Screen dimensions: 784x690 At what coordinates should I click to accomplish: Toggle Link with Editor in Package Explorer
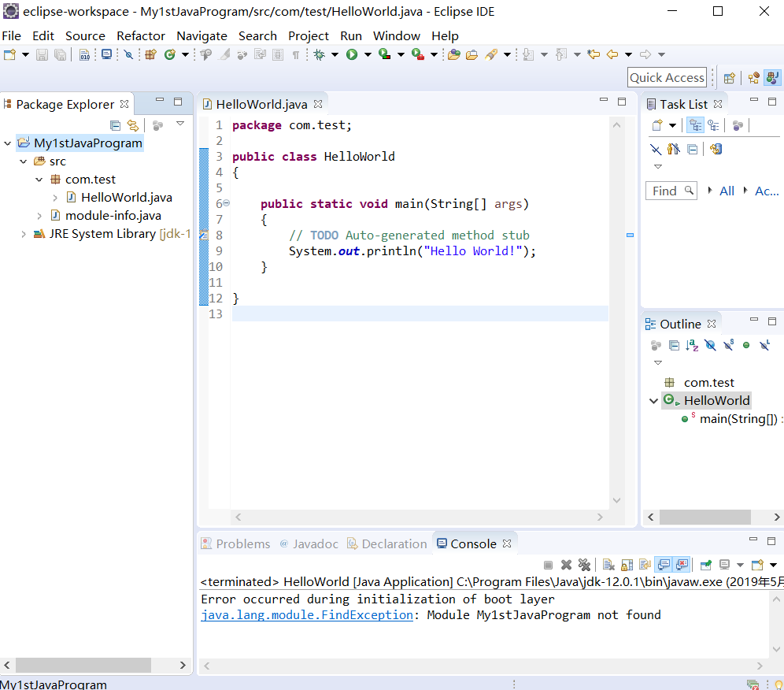132,125
